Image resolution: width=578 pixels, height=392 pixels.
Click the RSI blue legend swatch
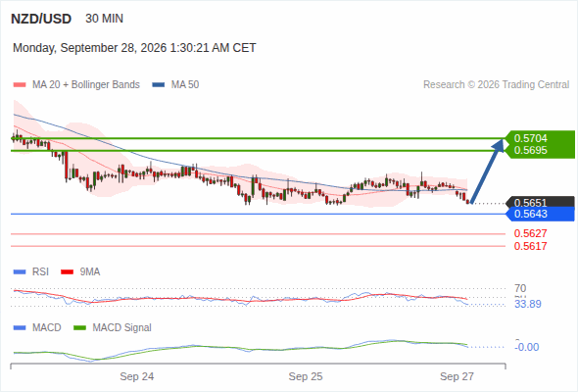pos(20,272)
